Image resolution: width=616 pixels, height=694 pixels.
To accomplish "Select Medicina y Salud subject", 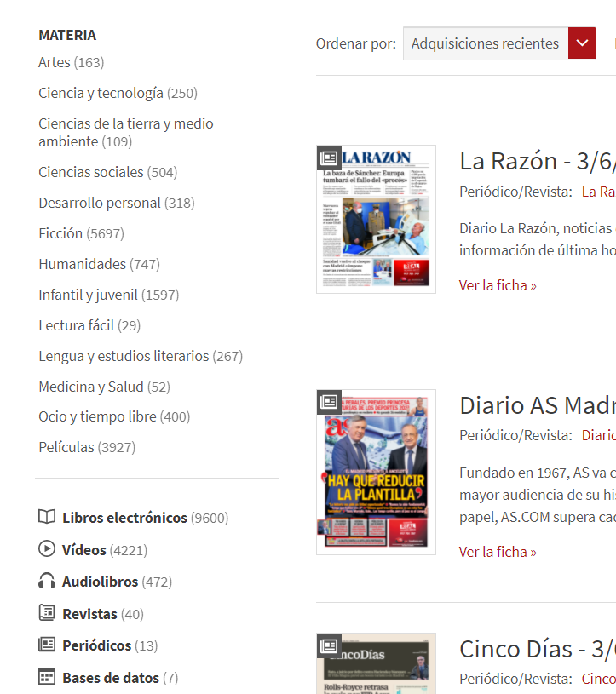I will click(105, 387).
